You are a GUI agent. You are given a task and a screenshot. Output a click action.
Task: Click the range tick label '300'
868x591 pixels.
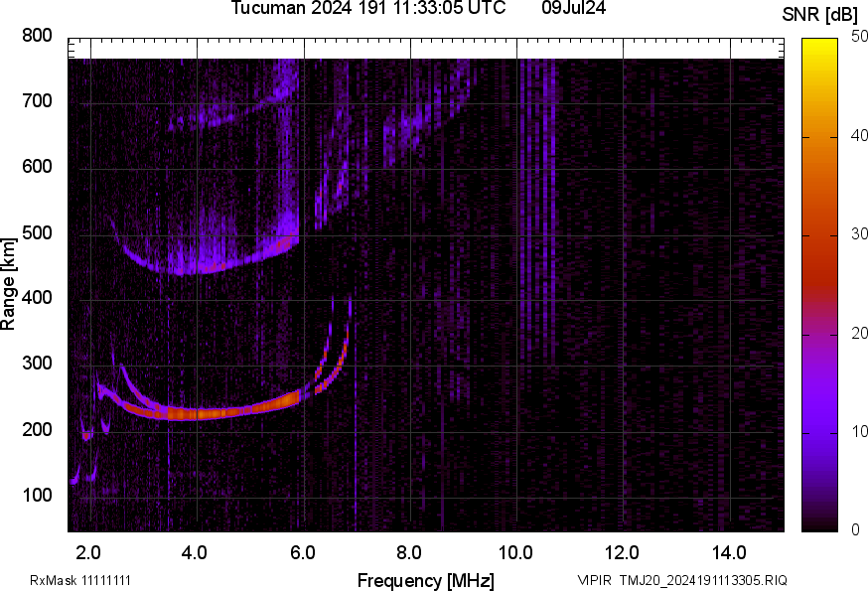(x=37, y=364)
